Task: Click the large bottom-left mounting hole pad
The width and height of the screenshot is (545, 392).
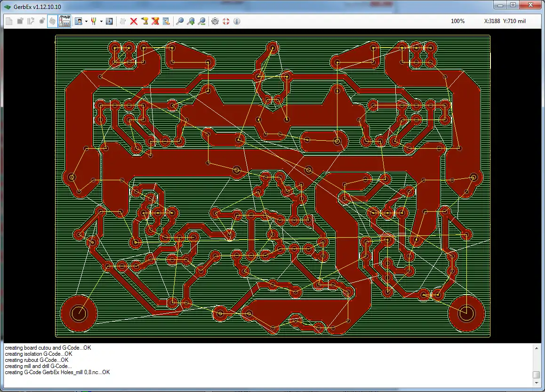Action: [x=79, y=313]
